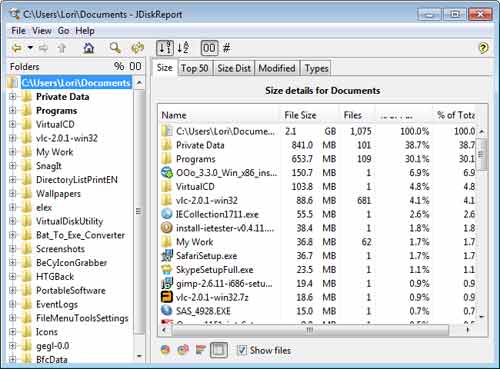Click the % of Total column header
The height and width of the screenshot is (369, 500).
(456, 115)
